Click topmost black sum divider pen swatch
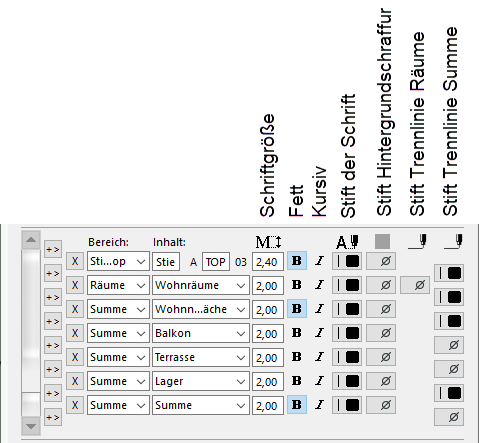The width and height of the screenshot is (479, 443). [449, 273]
